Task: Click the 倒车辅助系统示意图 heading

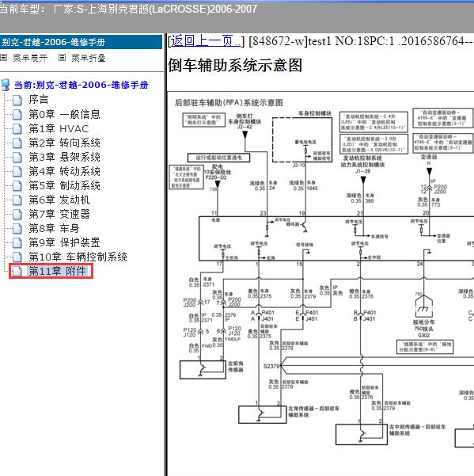Action: click(x=235, y=65)
